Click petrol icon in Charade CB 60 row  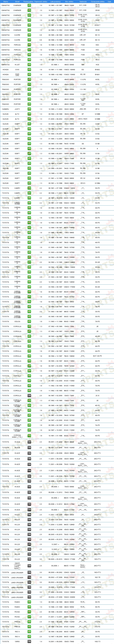pyautogui.click(x=29, y=10)
